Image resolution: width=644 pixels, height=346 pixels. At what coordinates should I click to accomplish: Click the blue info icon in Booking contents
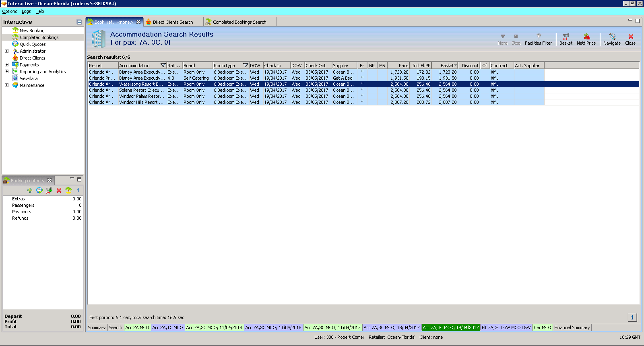click(x=78, y=190)
